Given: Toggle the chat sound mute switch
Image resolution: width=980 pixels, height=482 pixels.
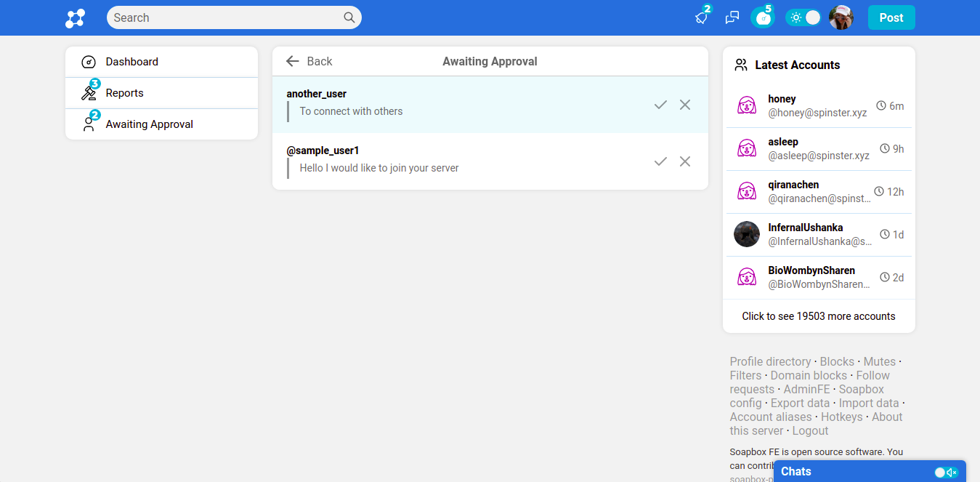Looking at the screenshot, I should click(x=946, y=473).
